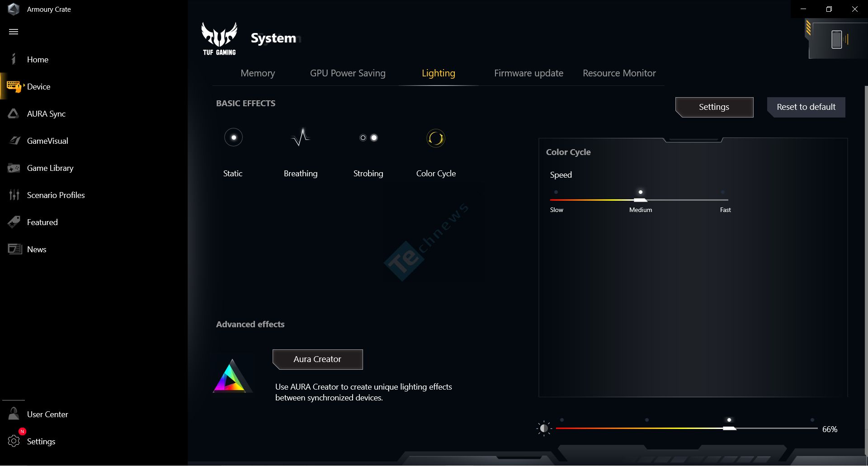The height and width of the screenshot is (466, 868).
Task: Click the AURA Sync sidebar label
Action: [46, 114]
